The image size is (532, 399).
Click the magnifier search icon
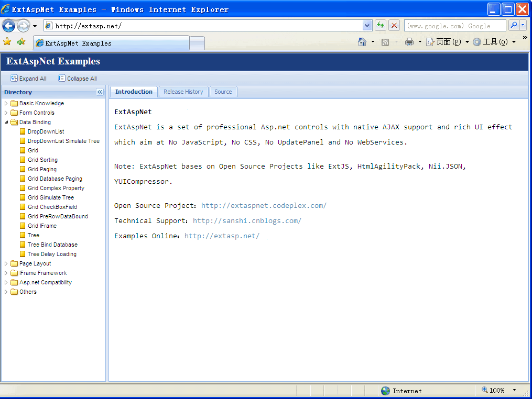pos(514,26)
